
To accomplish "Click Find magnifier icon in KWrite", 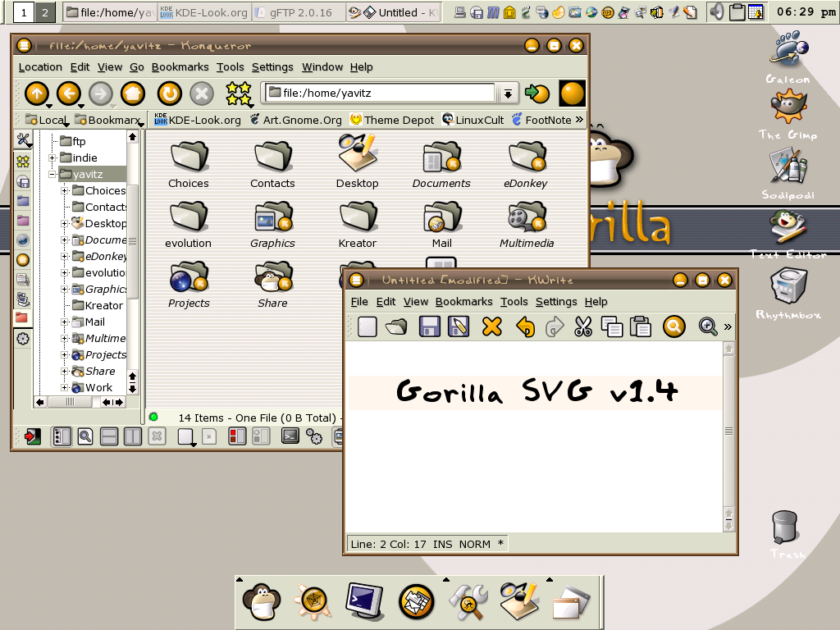I will [x=674, y=326].
